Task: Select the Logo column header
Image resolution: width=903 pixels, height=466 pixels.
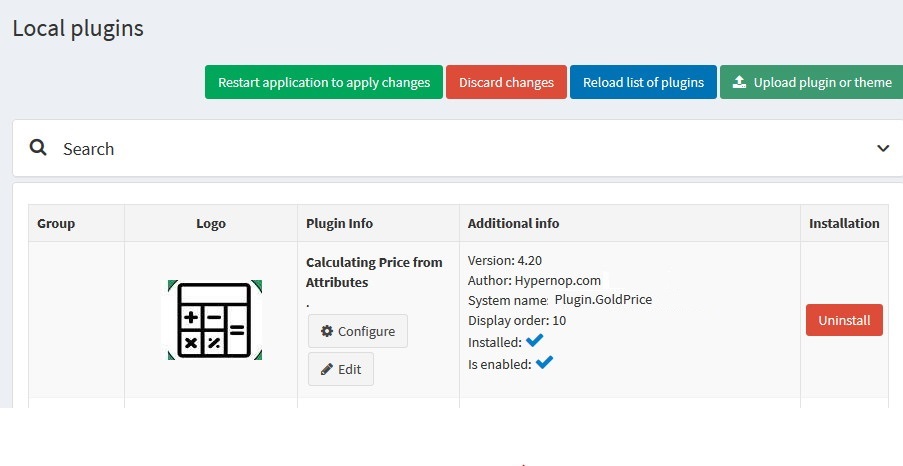Action: pos(211,223)
